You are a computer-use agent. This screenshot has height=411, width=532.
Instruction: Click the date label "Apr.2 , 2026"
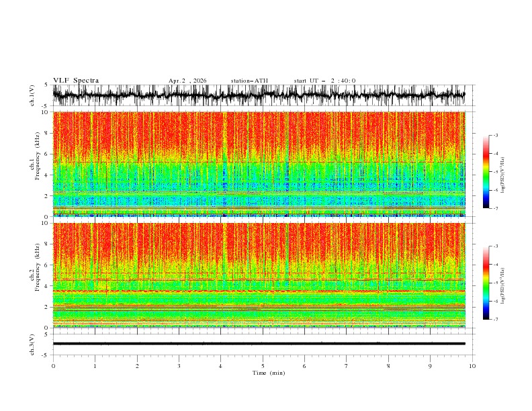(x=187, y=81)
